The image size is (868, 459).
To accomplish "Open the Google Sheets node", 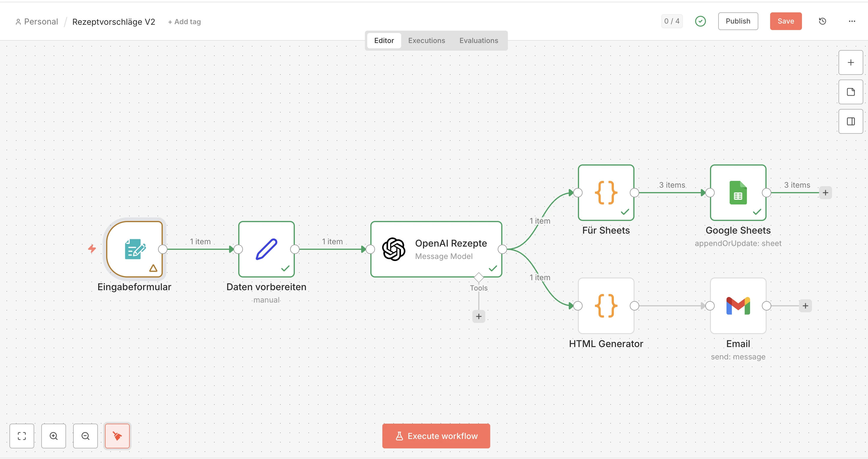I will [738, 193].
